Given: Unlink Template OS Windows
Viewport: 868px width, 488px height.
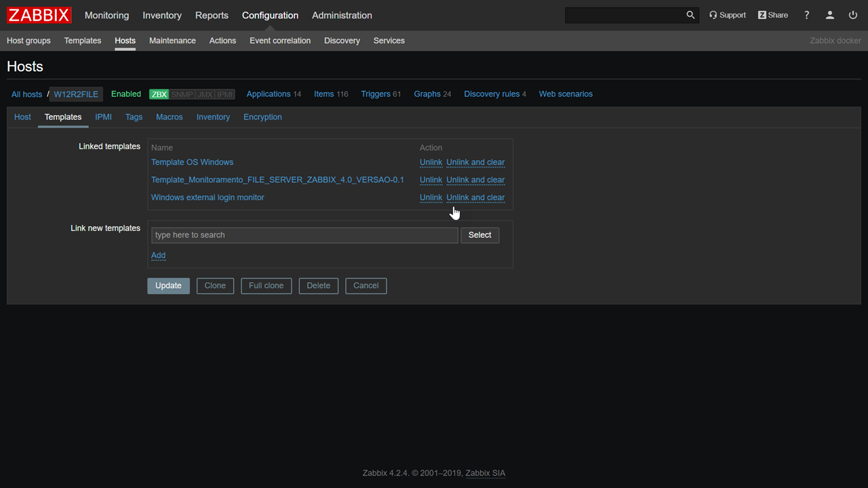Looking at the screenshot, I should pyautogui.click(x=431, y=162).
